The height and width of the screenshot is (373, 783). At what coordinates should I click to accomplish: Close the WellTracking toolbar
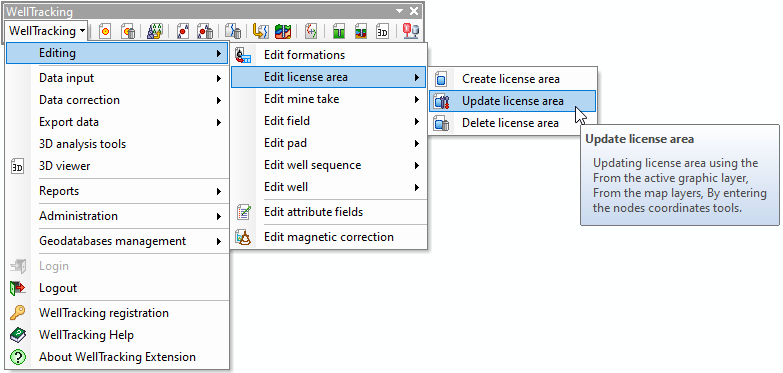(x=414, y=11)
